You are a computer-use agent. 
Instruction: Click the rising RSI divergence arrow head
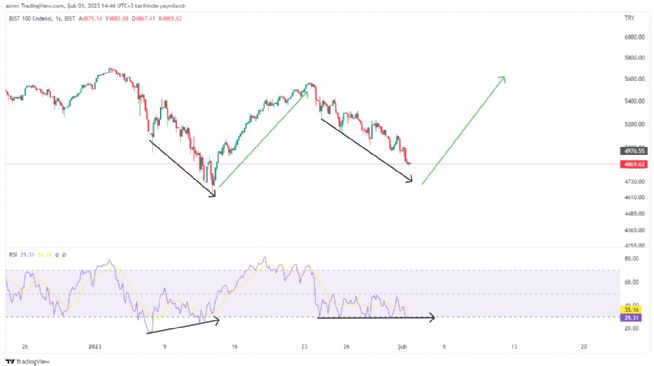[216, 320]
